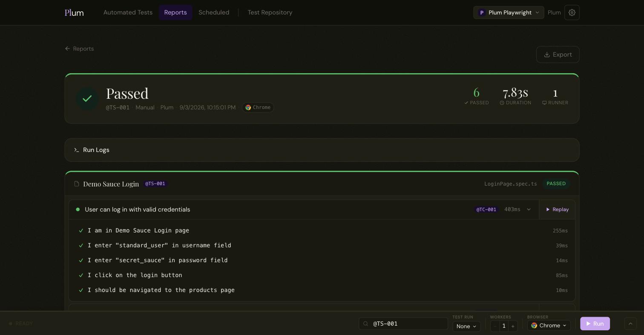
Task: Open the settings gear icon
Action: [572, 12]
